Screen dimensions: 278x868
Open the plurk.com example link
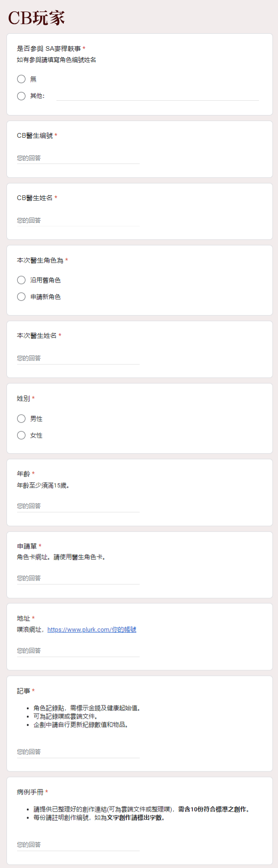[92, 630]
